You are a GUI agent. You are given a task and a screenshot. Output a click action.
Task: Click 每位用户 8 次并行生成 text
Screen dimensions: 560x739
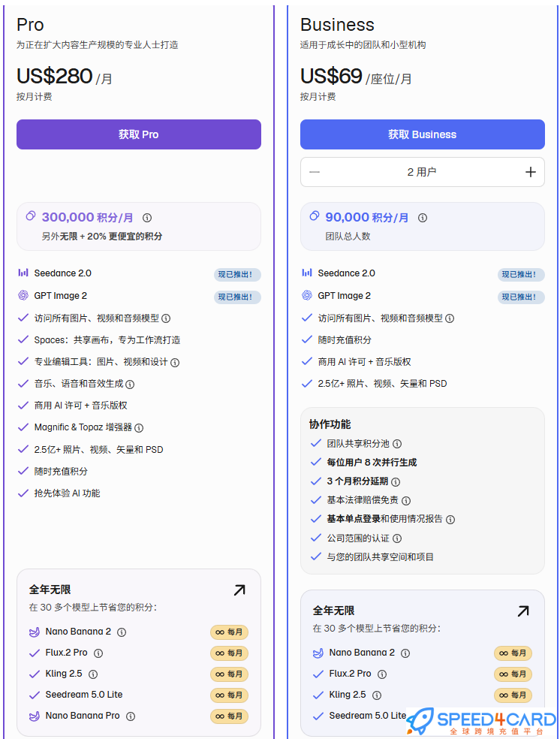[x=372, y=463]
